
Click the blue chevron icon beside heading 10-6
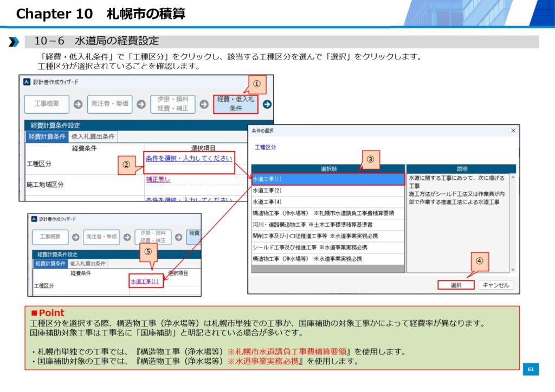(x=14, y=42)
